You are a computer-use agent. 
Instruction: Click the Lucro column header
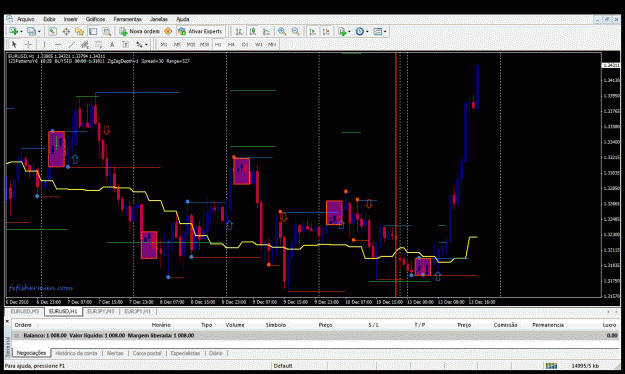tap(609, 325)
